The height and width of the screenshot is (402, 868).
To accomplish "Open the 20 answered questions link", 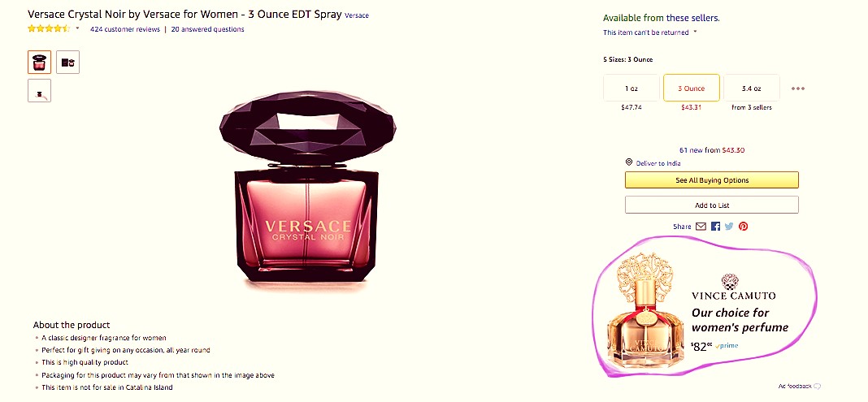I will tap(207, 29).
